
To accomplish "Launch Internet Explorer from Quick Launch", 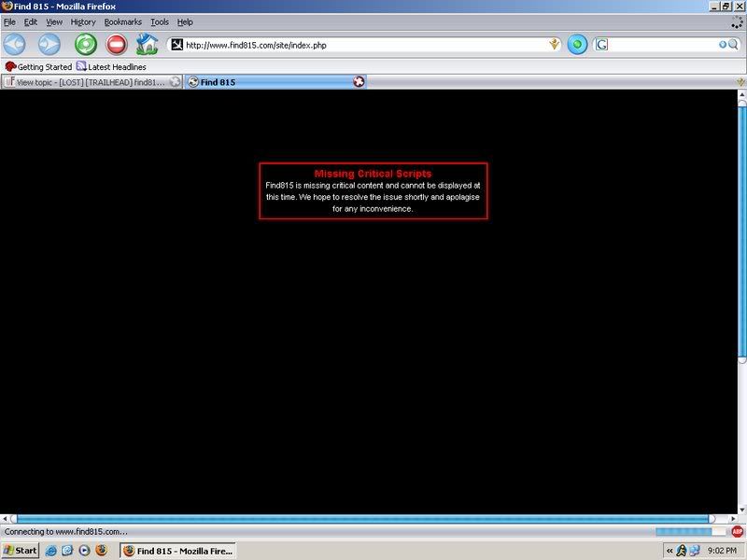I will pos(50,551).
